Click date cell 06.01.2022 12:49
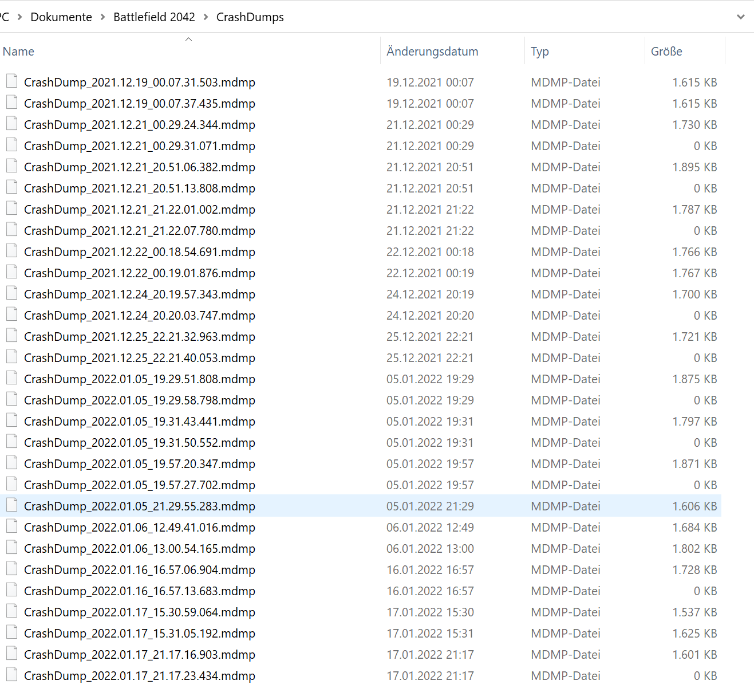This screenshot has width=754, height=700. point(430,527)
